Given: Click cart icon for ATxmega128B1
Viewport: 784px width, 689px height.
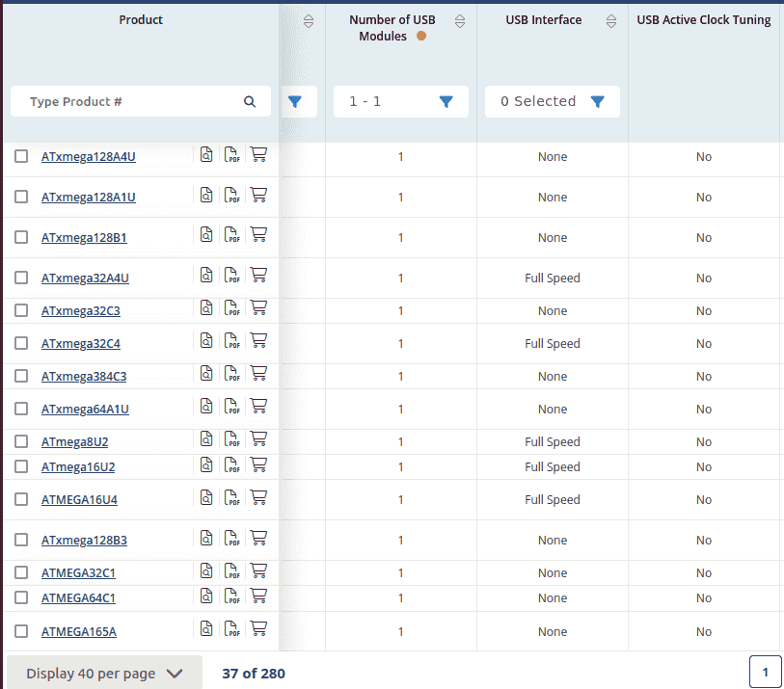Looking at the screenshot, I should tap(258, 235).
